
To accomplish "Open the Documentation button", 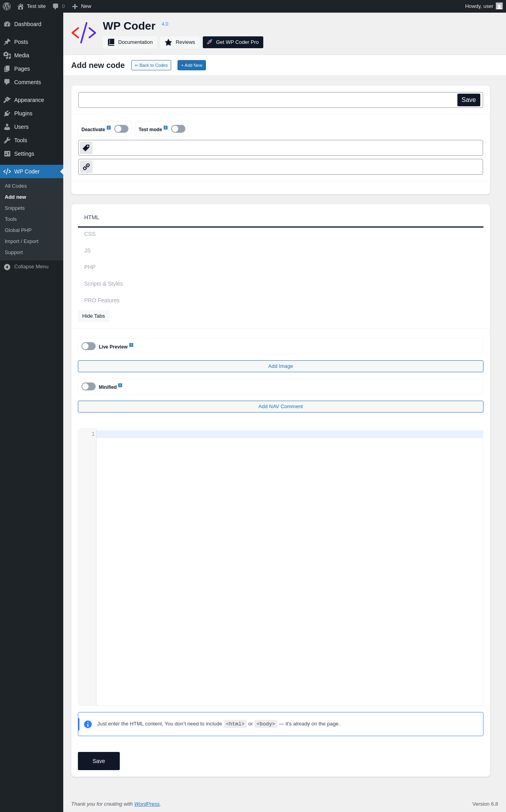I will [130, 42].
